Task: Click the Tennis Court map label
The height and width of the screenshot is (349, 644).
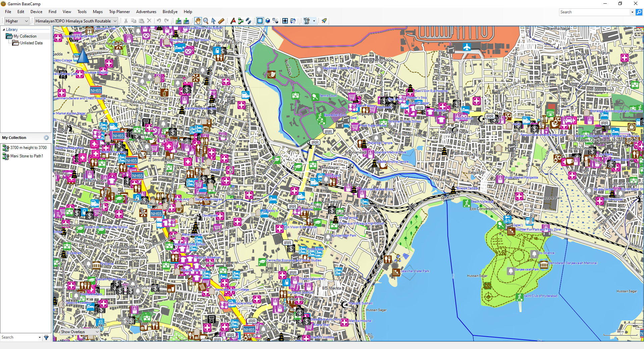Action: [328, 96]
